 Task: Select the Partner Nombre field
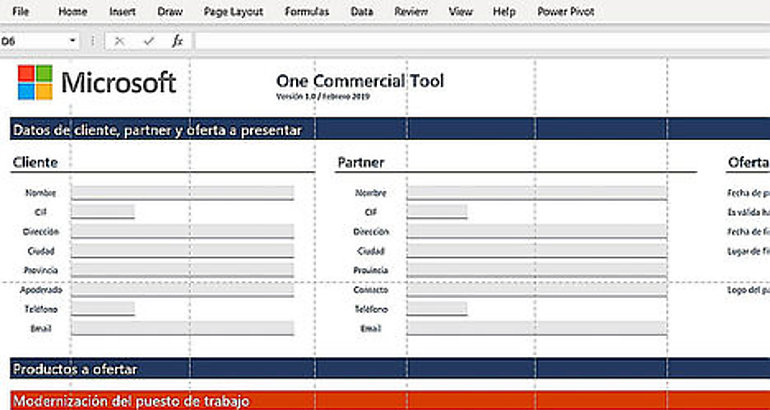[536, 193]
